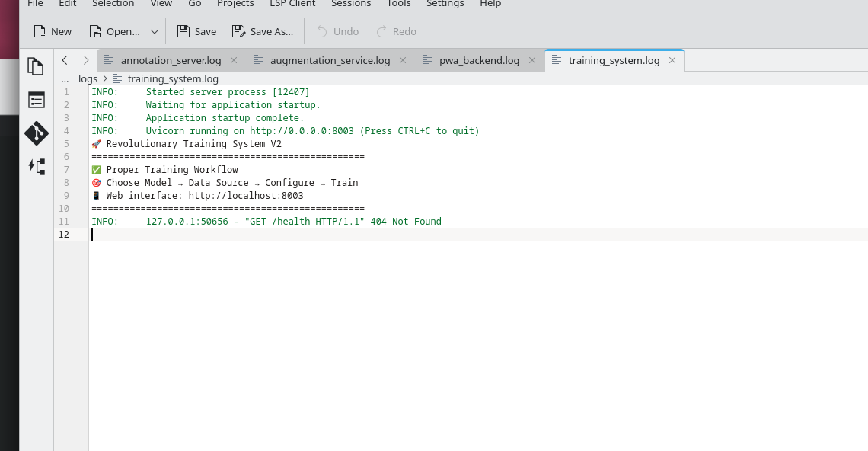Screen dimensions: 868x451
Task: Save the current log file
Action: point(196,31)
